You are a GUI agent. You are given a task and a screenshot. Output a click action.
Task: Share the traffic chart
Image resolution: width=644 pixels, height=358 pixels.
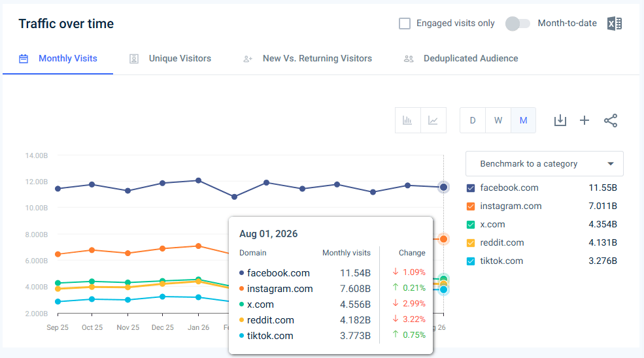(610, 120)
